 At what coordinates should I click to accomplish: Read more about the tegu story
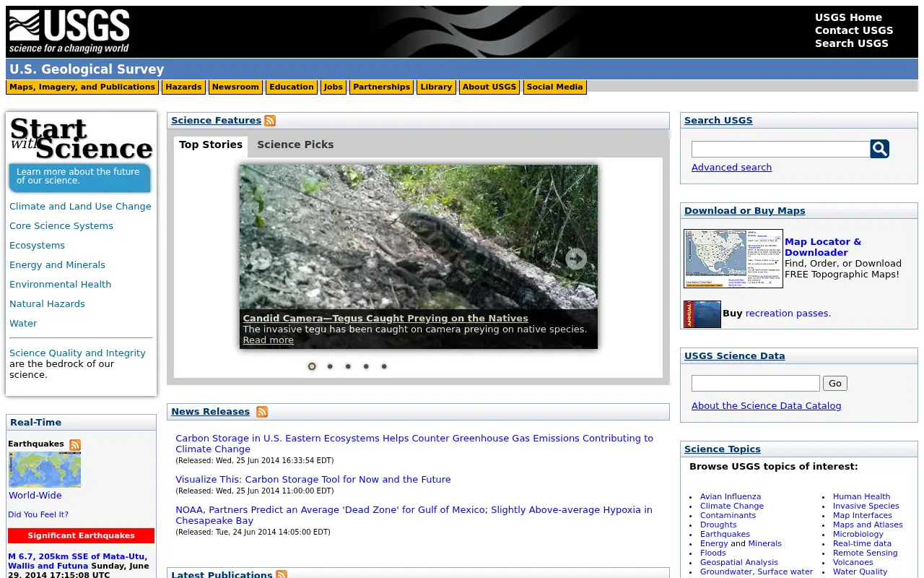(268, 340)
